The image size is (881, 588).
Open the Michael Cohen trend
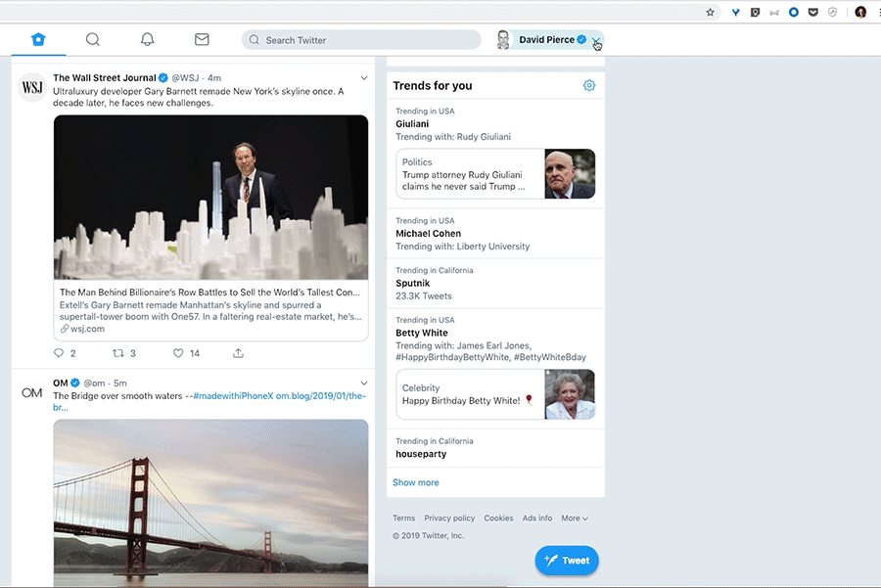pyautogui.click(x=428, y=234)
